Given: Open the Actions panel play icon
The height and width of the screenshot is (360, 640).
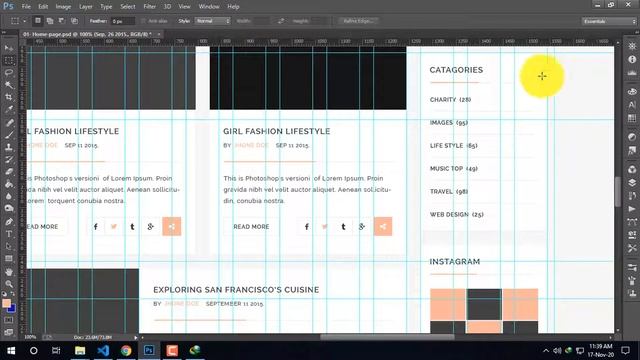Looking at the screenshot, I should (x=632, y=209).
